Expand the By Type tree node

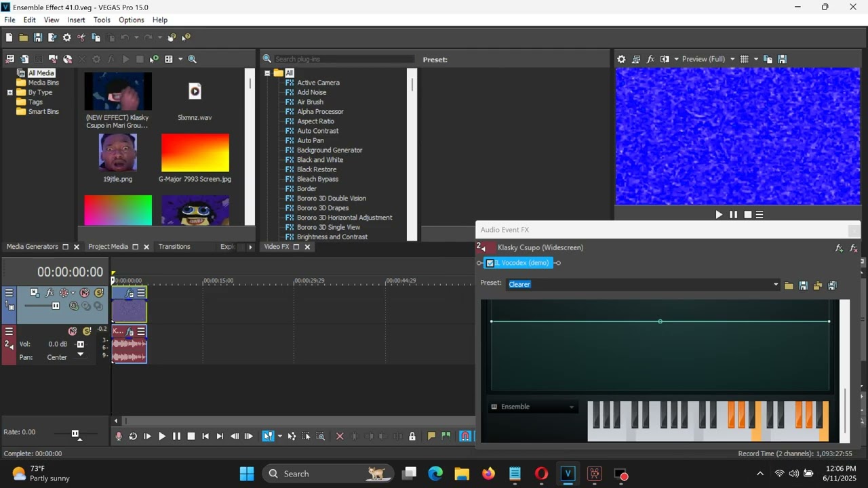(10, 92)
